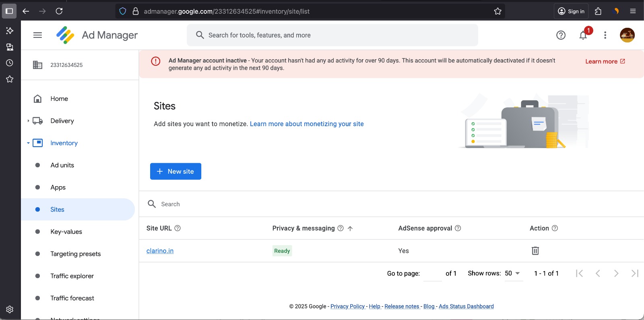Bookmark this page with the star icon

[497, 11]
